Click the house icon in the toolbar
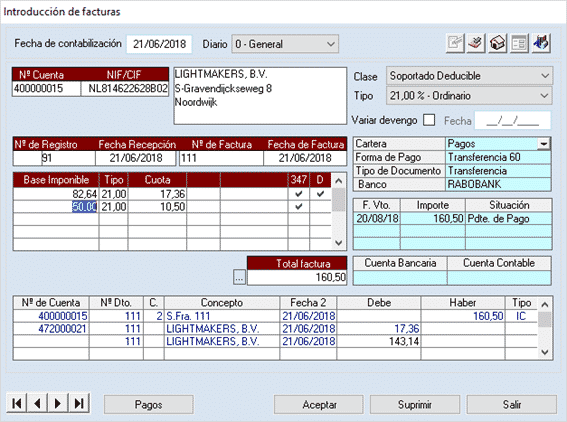 click(x=498, y=44)
